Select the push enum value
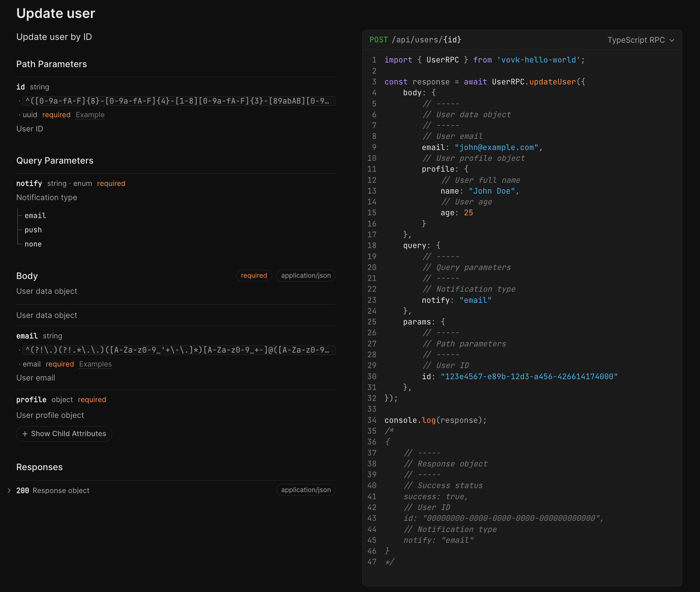Screen dimensions: 700x592 click(33, 230)
